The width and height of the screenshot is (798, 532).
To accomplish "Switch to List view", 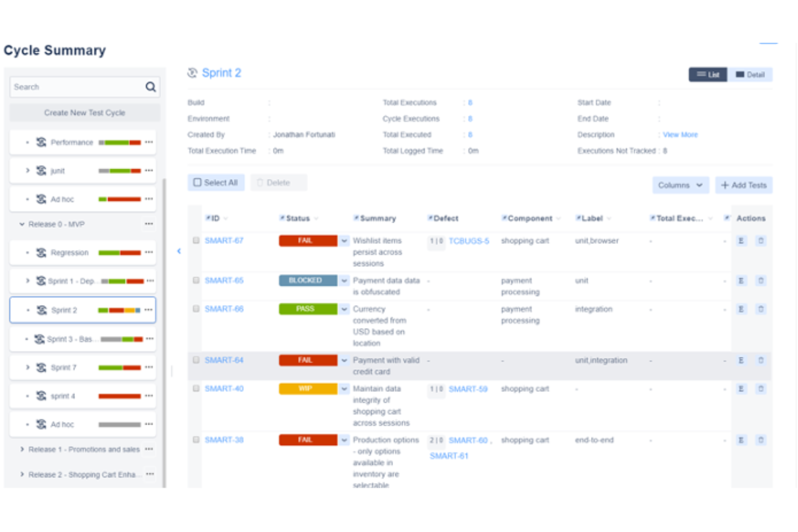I will pos(707,74).
